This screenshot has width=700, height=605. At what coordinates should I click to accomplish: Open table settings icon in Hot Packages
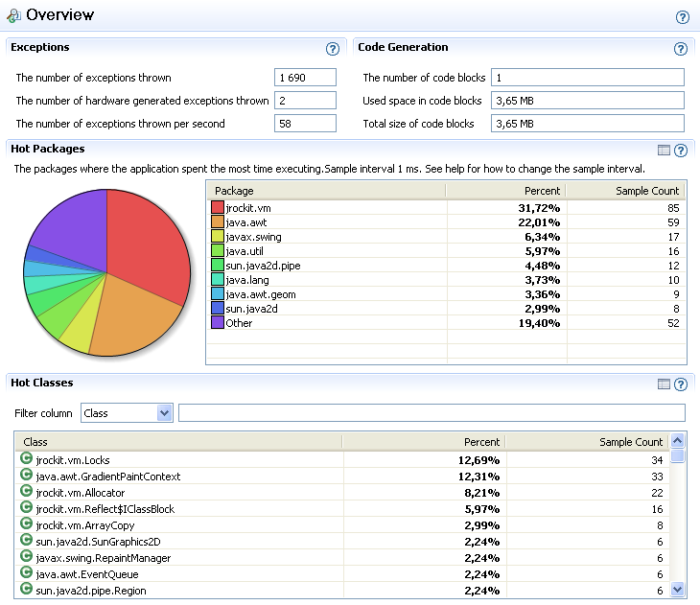tap(664, 151)
